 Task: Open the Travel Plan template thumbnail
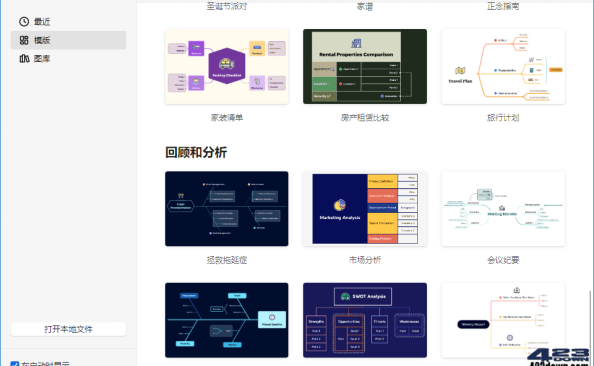pyautogui.click(x=503, y=66)
